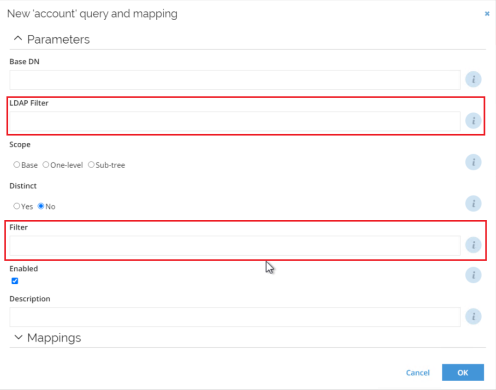Choose the One-level scope option

[46, 165]
